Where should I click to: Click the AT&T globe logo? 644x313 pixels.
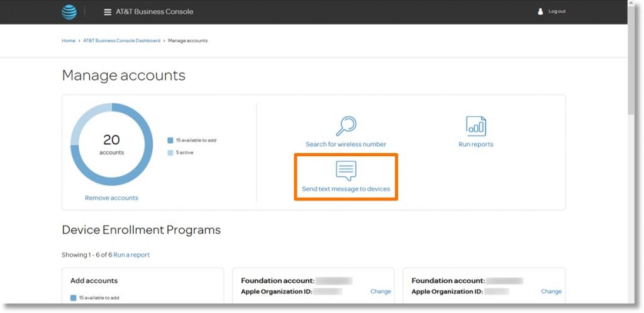pos(69,12)
